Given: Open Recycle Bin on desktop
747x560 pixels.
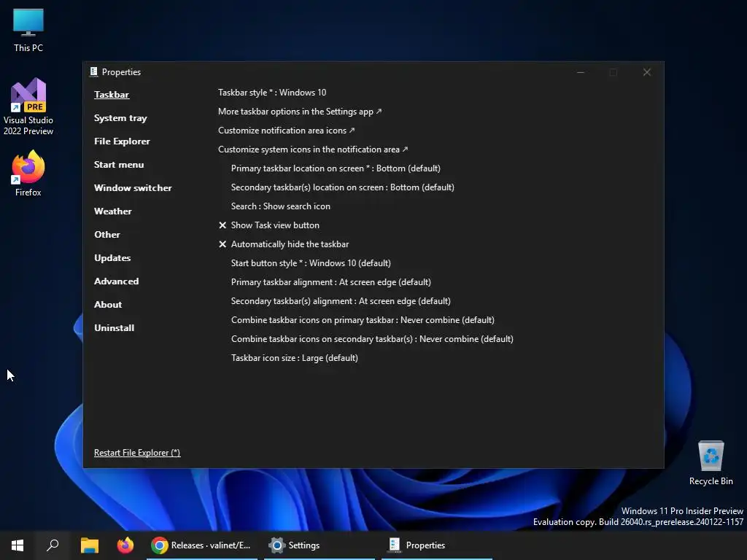Looking at the screenshot, I should 711,463.
